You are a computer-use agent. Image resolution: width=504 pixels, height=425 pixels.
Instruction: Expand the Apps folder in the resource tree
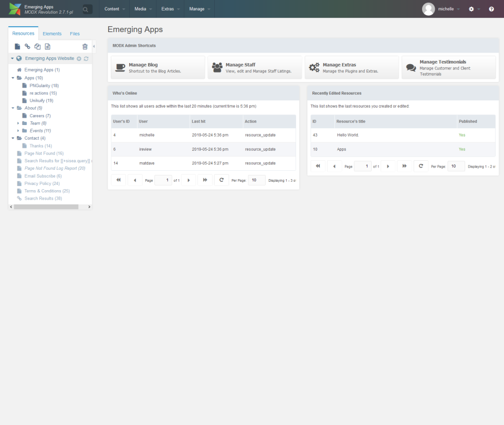click(13, 77)
